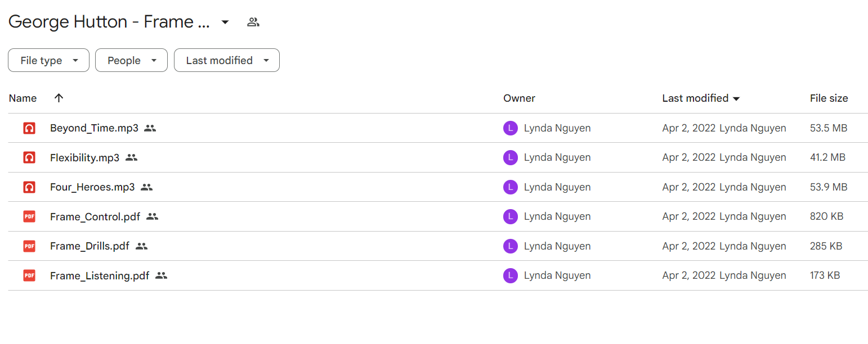This screenshot has width=868, height=344.
Task: Open the File type filter dropdown
Action: [48, 60]
